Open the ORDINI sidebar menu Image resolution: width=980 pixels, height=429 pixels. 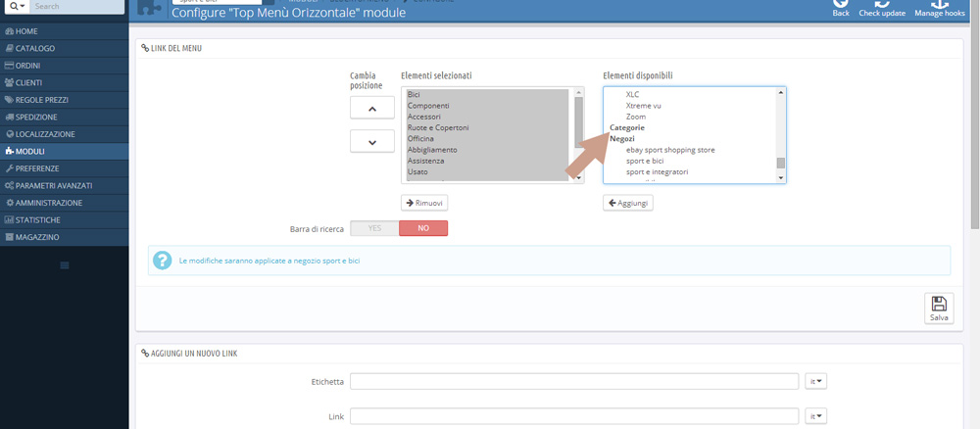[65, 65]
